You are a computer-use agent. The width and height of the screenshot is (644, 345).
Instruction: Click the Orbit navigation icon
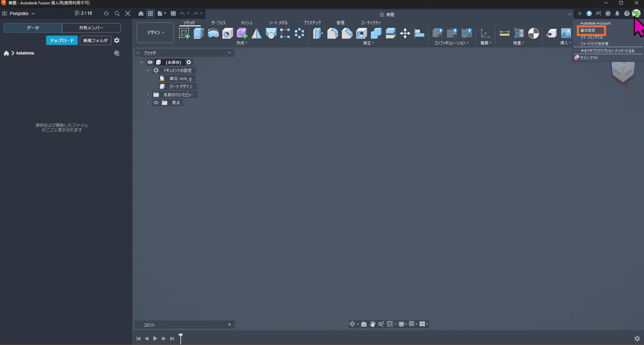coord(352,324)
